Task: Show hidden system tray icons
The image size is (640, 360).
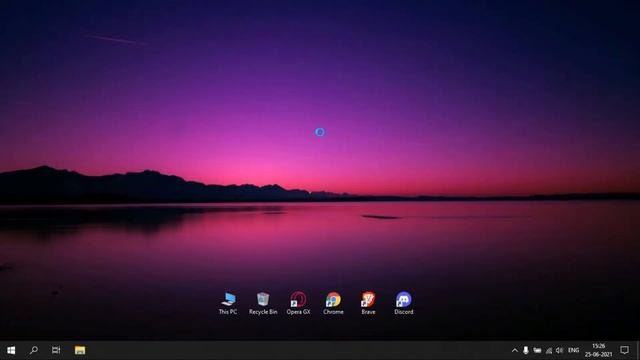Action: pyautogui.click(x=515, y=350)
